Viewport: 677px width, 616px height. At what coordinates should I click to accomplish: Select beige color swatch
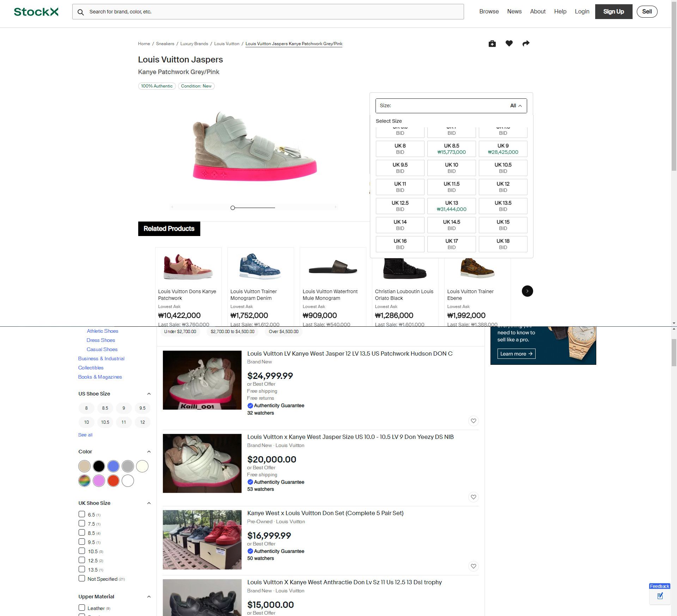click(85, 466)
